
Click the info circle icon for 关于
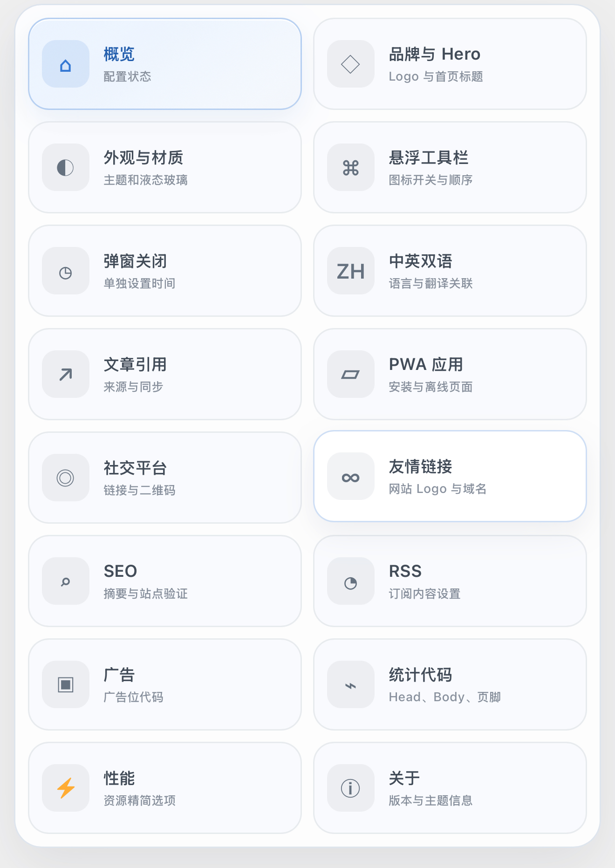coord(351,788)
